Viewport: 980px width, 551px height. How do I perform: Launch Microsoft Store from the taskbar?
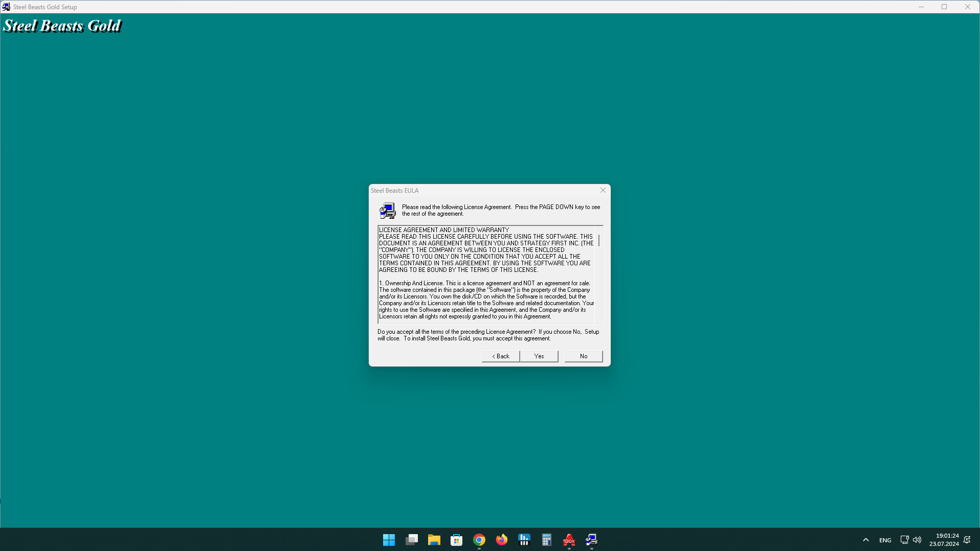(x=456, y=540)
